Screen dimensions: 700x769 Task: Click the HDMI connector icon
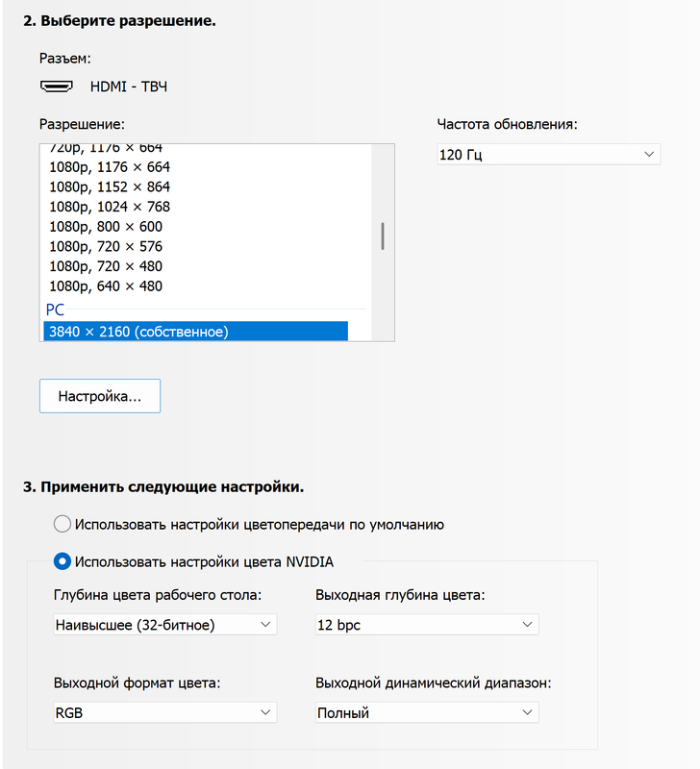(x=57, y=87)
